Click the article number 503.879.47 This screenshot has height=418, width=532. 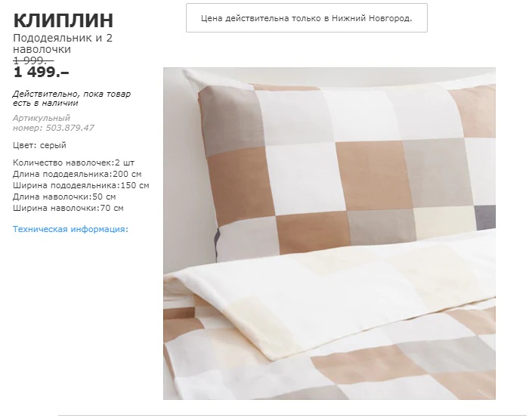(x=70, y=128)
